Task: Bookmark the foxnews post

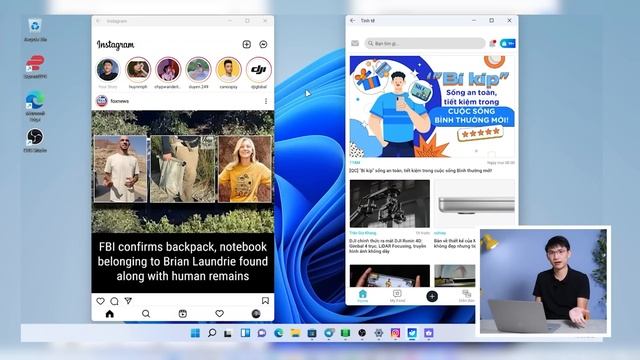Action: [265, 301]
